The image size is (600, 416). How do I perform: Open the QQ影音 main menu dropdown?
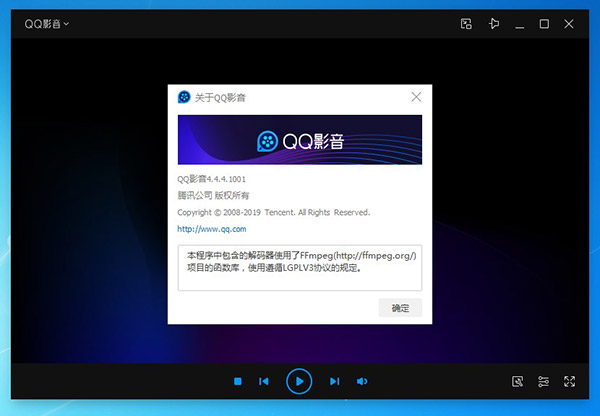pyautogui.click(x=47, y=24)
